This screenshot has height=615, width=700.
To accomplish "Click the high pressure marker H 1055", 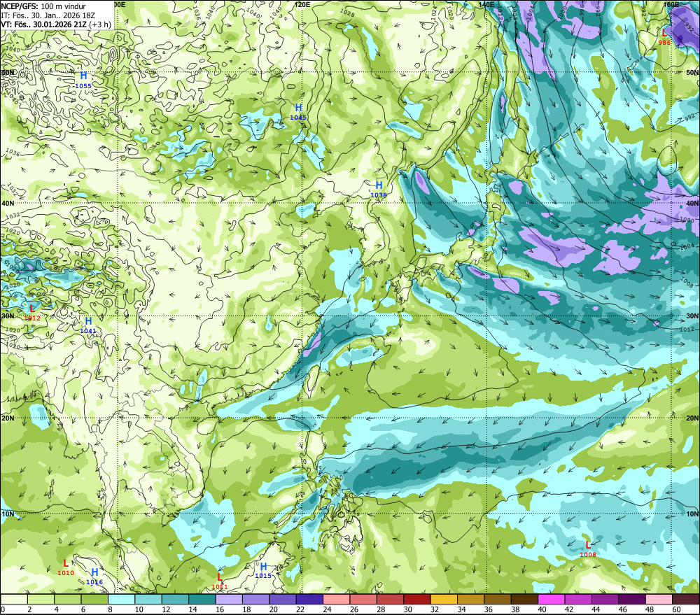I will pos(83,80).
